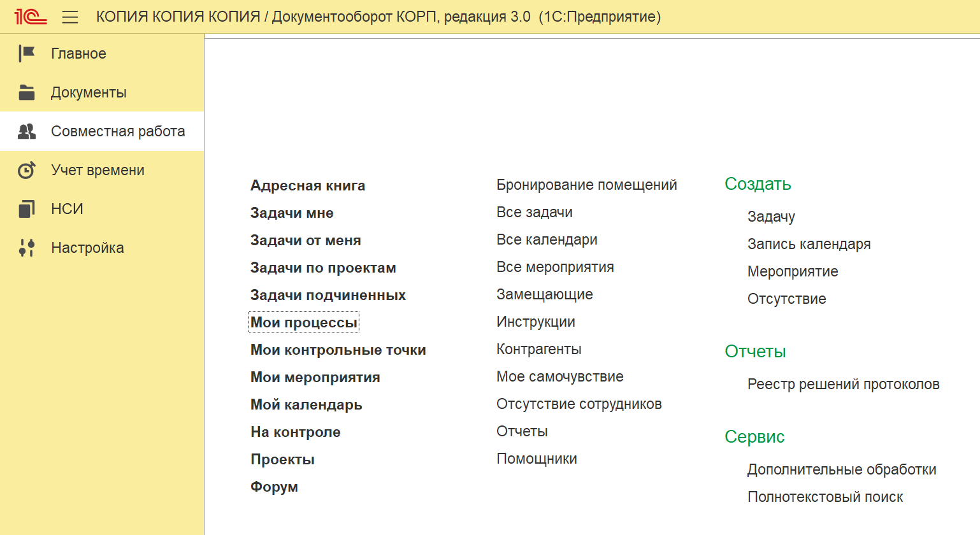Open Мои контрольные точки
Viewport: 980px width, 535px height.
[338, 350]
